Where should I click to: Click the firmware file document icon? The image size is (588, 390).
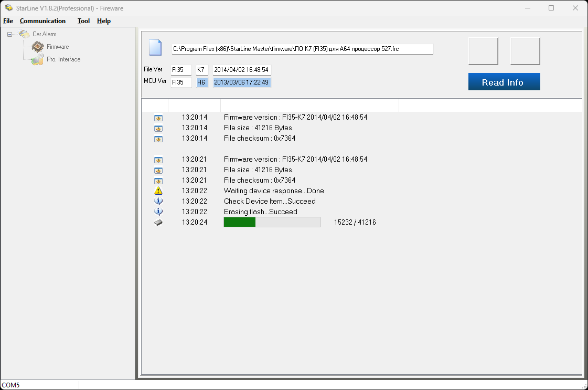pos(155,48)
